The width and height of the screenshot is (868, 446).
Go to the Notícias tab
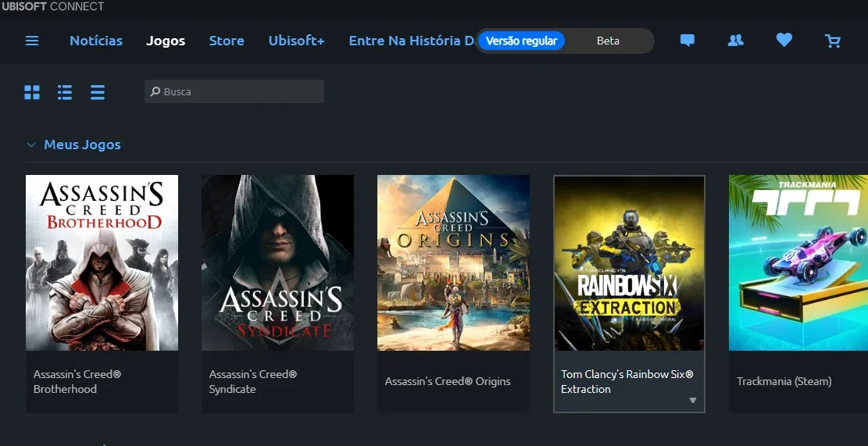point(96,41)
